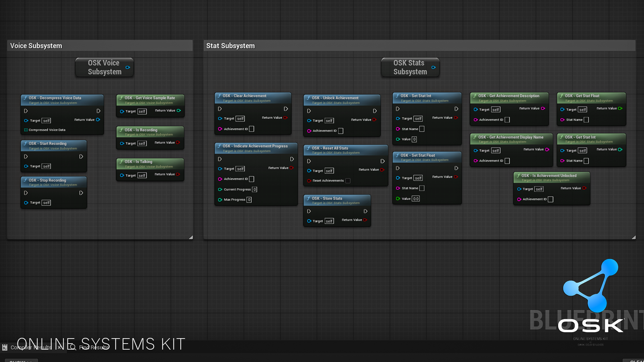
Task: Toggle the Reset Achievements checkbox on Reset All Stats
Action: 348,180
